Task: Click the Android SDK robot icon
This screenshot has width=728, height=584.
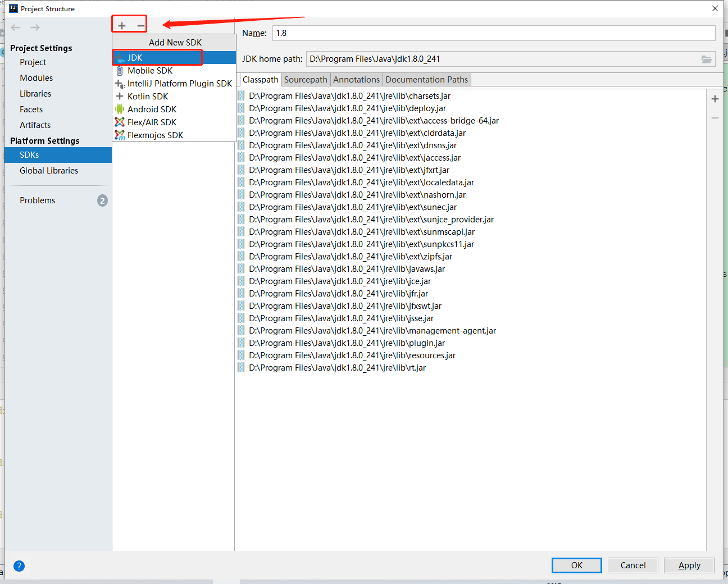Action: 120,109
